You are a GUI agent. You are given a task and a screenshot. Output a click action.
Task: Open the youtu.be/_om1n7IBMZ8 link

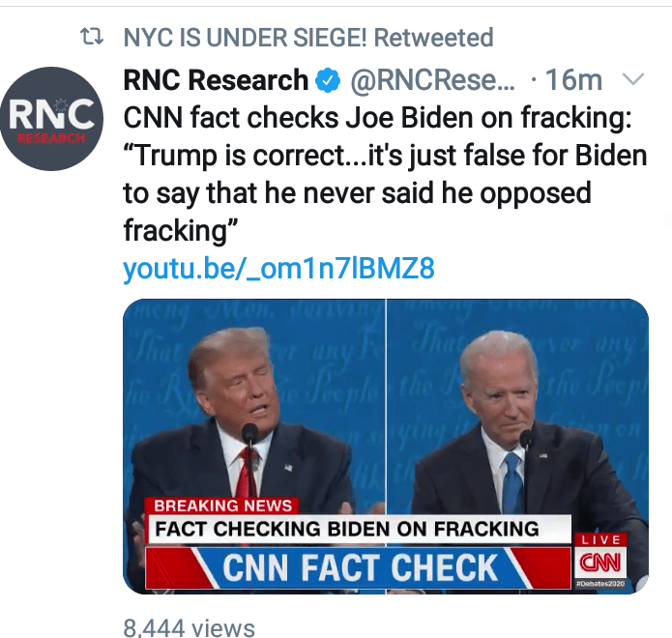pos(278,268)
